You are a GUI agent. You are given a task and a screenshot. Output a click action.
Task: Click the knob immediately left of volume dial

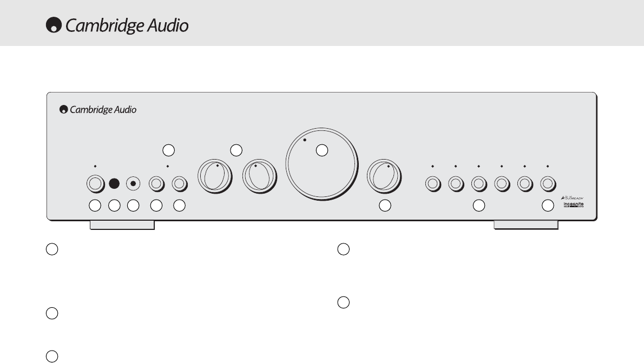260,176
